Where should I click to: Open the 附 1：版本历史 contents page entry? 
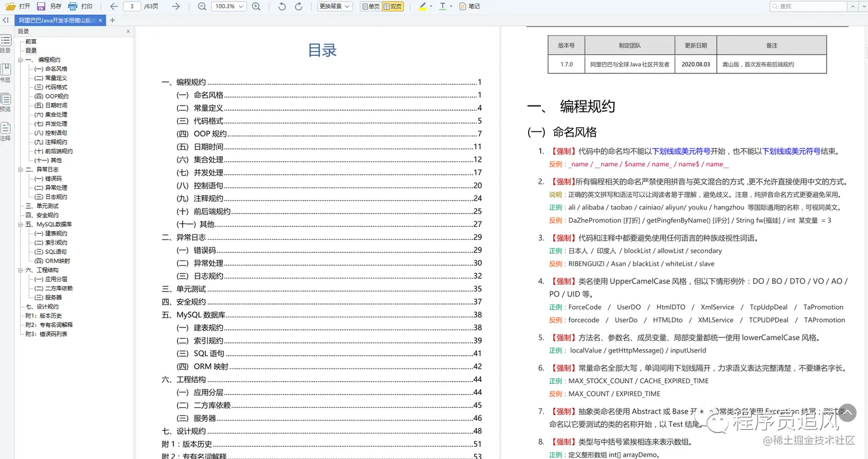pyautogui.click(x=322, y=444)
